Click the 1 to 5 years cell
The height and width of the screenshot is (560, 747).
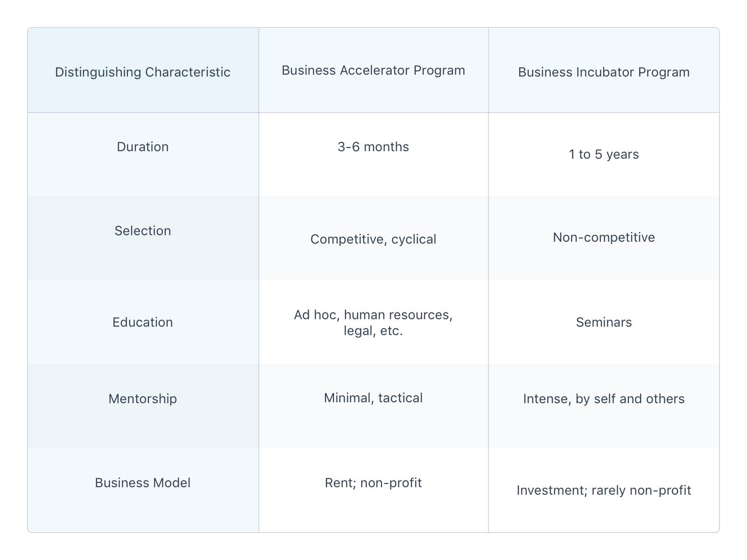604,154
